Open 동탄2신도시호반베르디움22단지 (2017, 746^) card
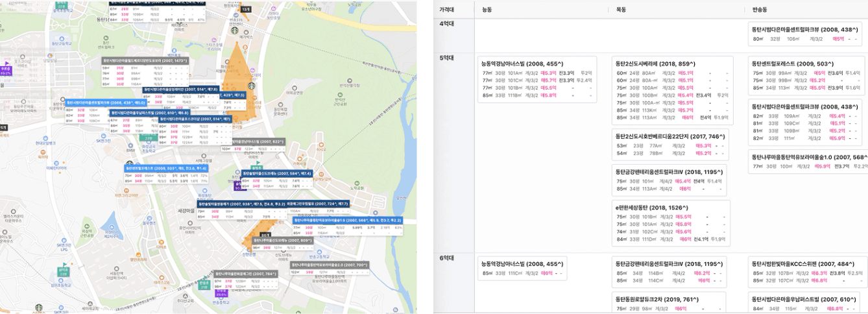This screenshot has width=868, height=314. 671,144
